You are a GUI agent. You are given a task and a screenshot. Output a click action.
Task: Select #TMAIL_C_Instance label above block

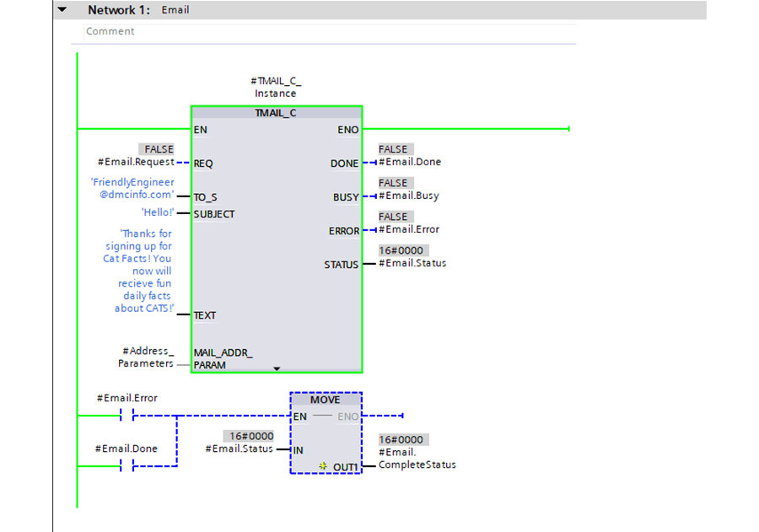click(276, 87)
